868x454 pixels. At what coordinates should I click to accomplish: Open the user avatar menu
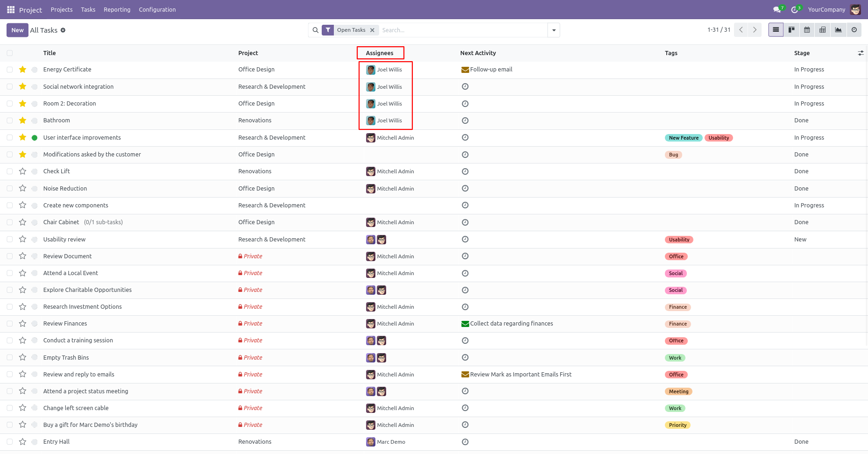855,9
